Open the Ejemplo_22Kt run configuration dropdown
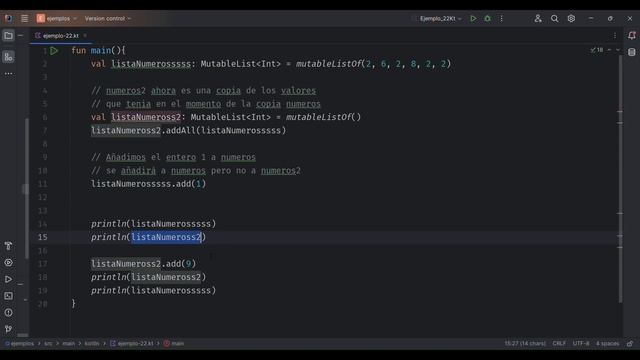This screenshot has height=360, width=640. pyautogui.click(x=440, y=18)
